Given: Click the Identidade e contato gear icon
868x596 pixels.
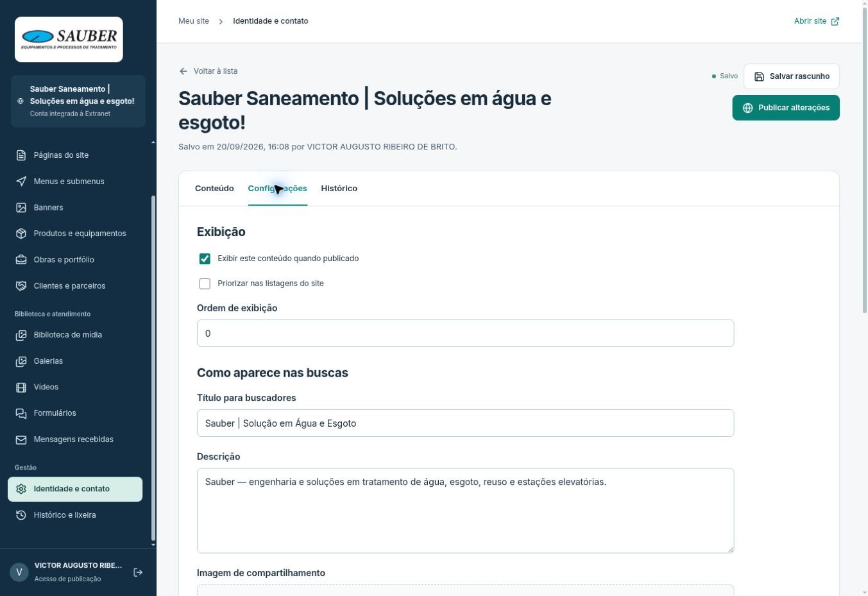Looking at the screenshot, I should click(x=21, y=489).
